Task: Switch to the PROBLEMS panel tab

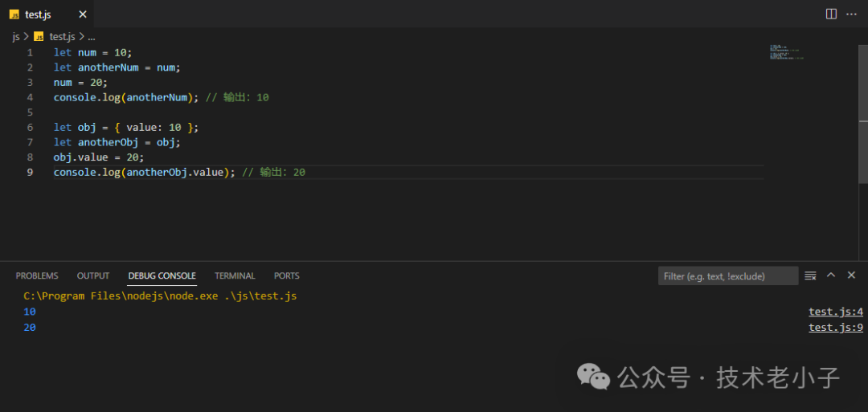Action: [37, 275]
